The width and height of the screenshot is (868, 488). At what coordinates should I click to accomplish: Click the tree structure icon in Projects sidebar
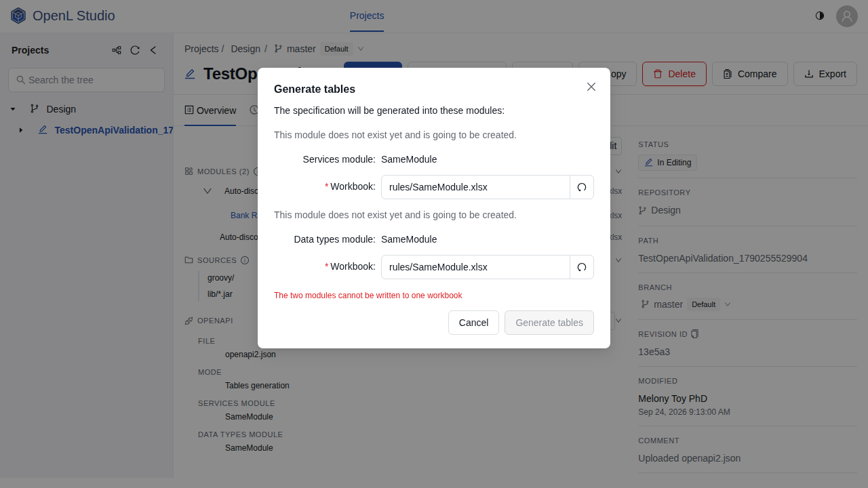[117, 50]
